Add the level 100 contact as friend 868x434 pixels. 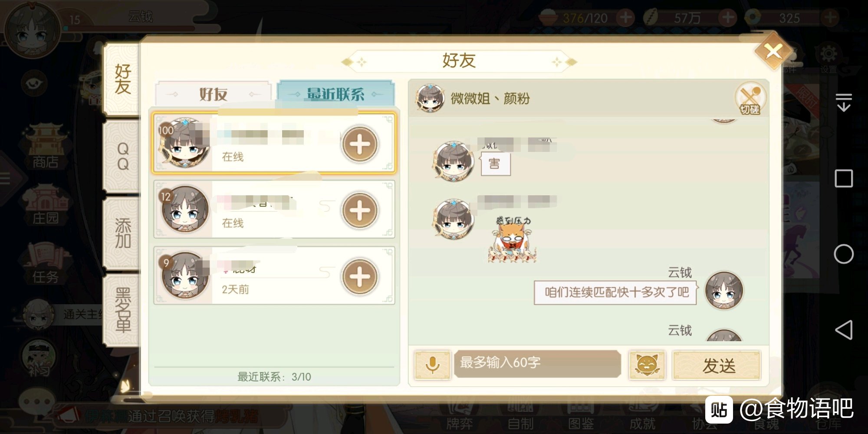pos(360,144)
